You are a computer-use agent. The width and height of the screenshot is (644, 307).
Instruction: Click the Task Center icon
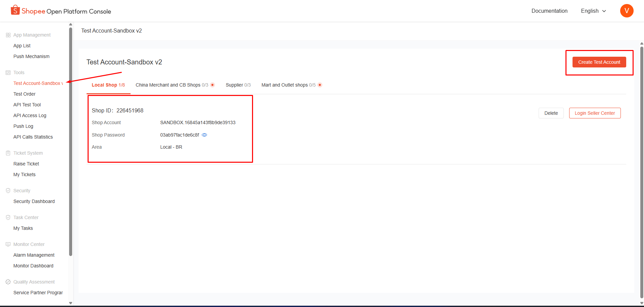coord(8,217)
